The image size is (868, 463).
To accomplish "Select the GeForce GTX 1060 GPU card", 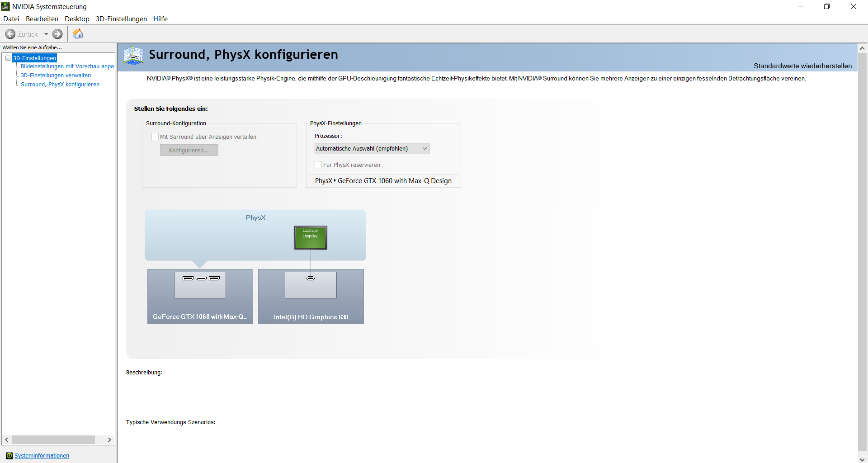I will click(x=200, y=297).
